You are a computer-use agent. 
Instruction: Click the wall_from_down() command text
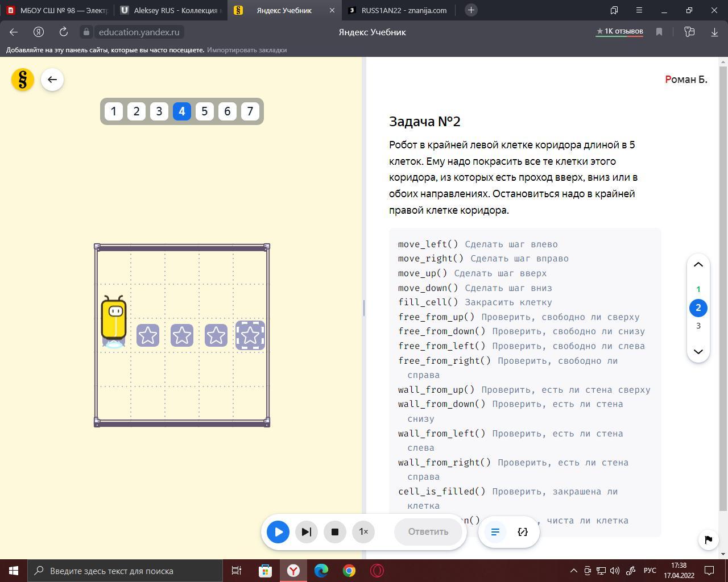pyautogui.click(x=442, y=404)
